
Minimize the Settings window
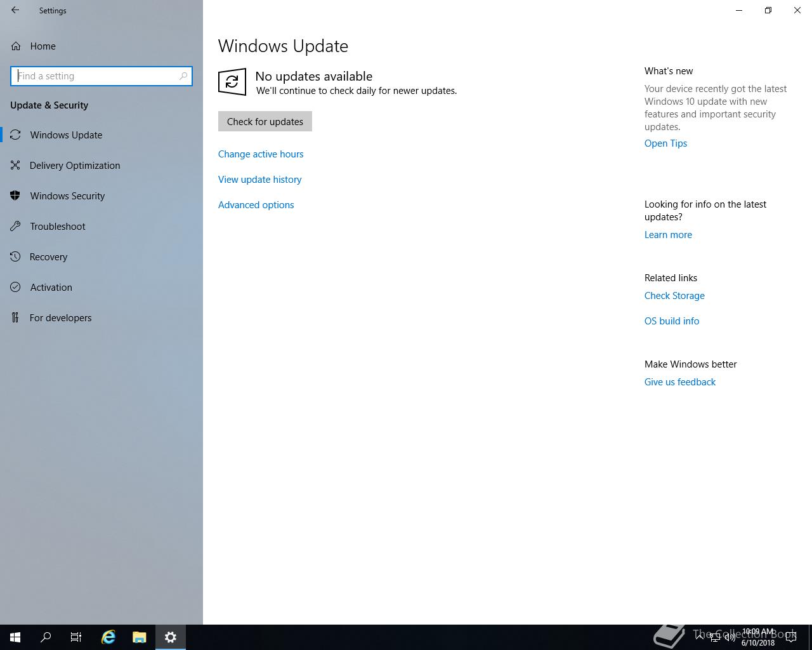(x=739, y=10)
